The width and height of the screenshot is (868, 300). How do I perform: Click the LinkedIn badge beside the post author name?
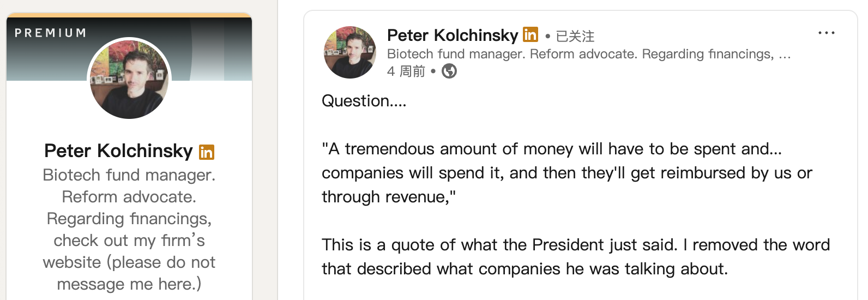coord(530,35)
